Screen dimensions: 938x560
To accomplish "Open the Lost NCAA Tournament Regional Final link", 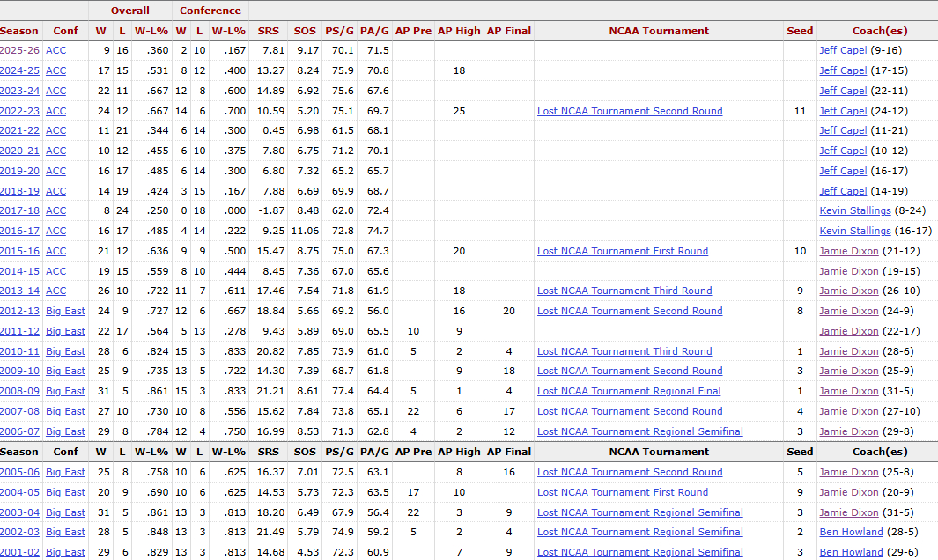I will (629, 391).
